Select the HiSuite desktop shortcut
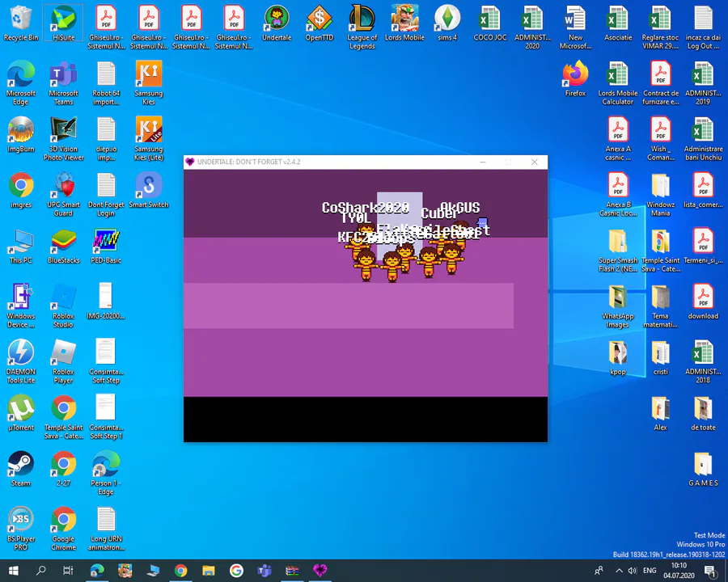The width and height of the screenshot is (728, 582). pos(64,23)
